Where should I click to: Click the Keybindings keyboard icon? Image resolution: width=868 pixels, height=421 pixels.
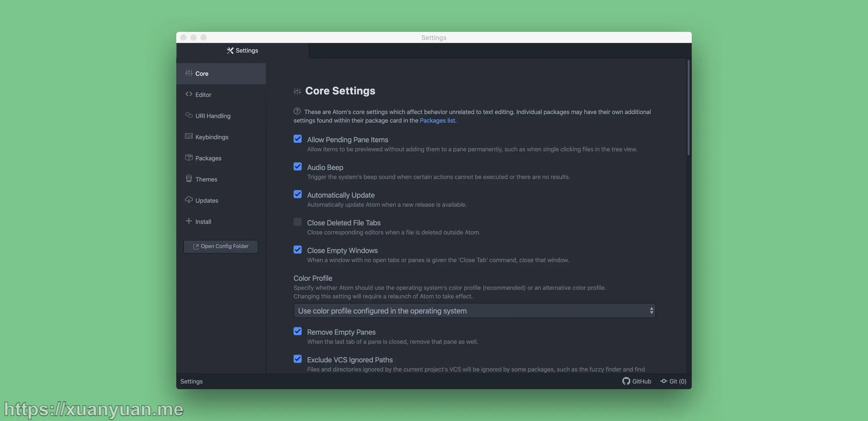pyautogui.click(x=189, y=136)
